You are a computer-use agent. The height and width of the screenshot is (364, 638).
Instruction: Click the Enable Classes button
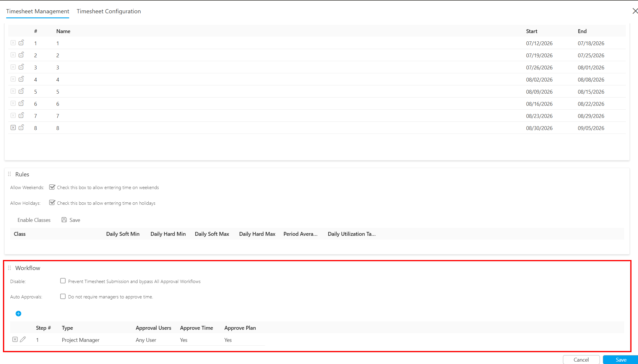pyautogui.click(x=34, y=220)
